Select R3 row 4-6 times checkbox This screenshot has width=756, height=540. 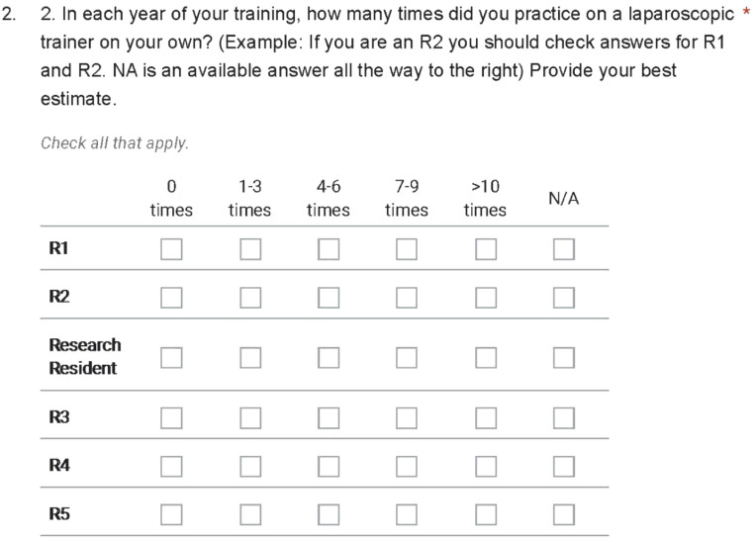point(329,417)
